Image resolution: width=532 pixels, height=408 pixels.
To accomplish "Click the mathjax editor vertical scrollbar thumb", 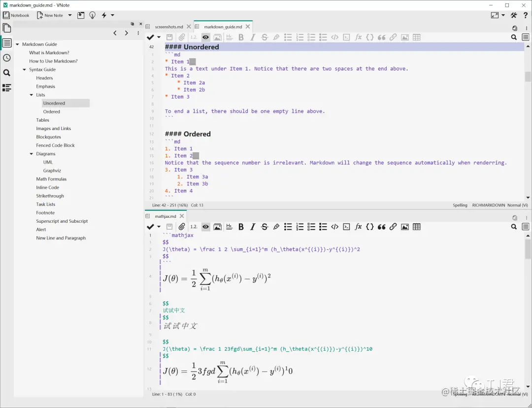I will 528,249.
